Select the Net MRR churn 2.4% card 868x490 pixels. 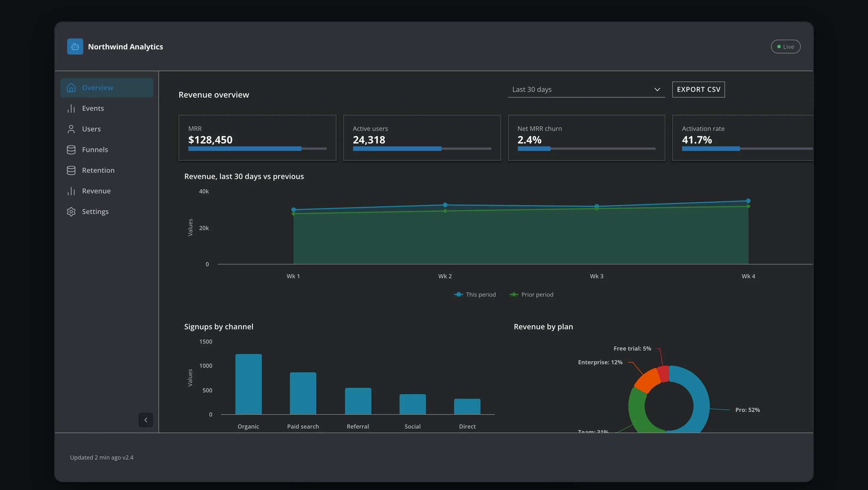pyautogui.click(x=586, y=138)
